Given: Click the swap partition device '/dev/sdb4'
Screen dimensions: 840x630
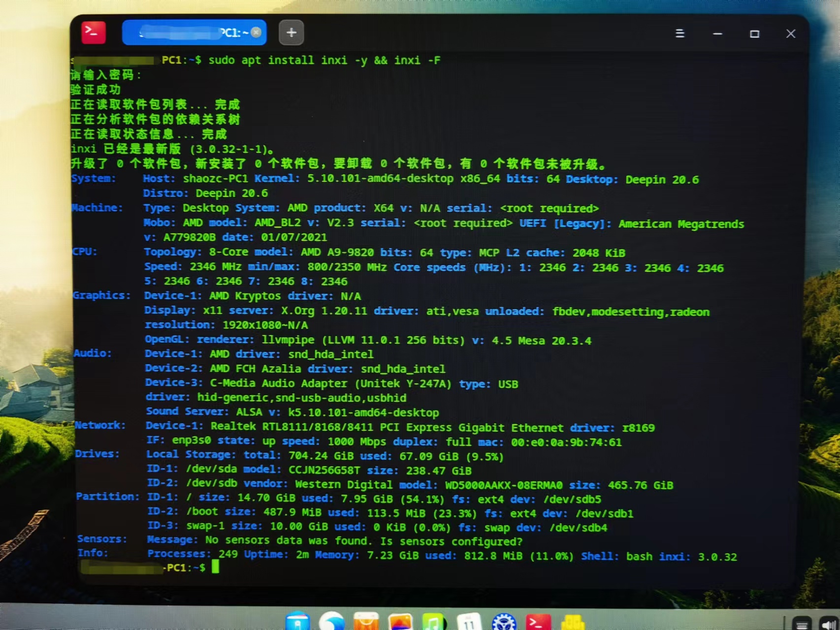Looking at the screenshot, I should click(579, 528).
